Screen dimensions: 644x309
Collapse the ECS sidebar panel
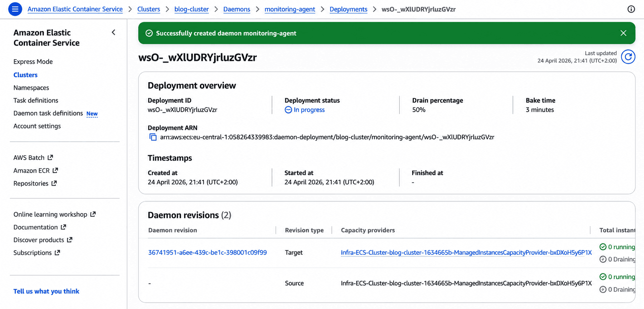tap(113, 32)
